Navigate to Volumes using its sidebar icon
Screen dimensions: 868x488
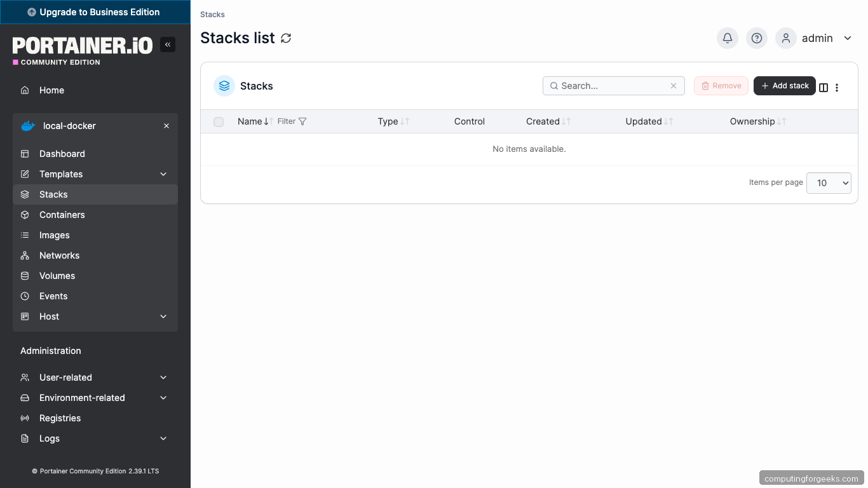(x=24, y=276)
